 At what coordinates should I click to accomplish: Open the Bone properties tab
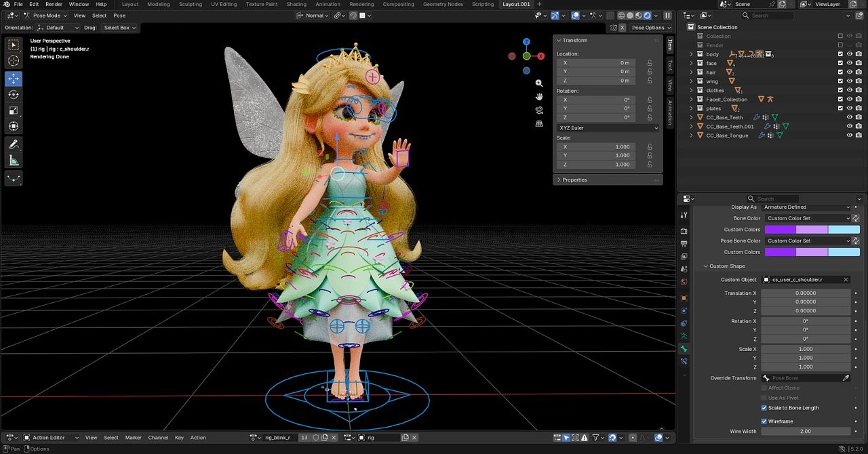684,348
